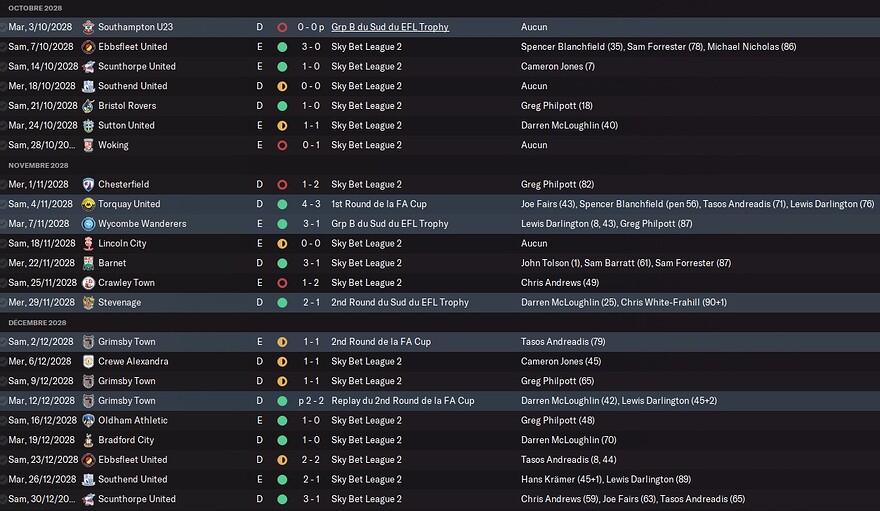Viewport: 880px width, 511px height.
Task: Click the Crawley Town club badge
Action: pyautogui.click(x=88, y=282)
